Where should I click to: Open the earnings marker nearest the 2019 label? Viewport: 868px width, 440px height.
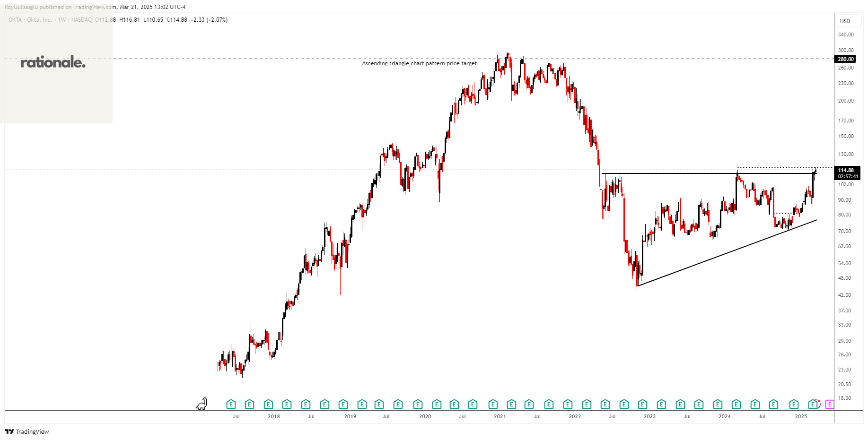tap(343, 404)
